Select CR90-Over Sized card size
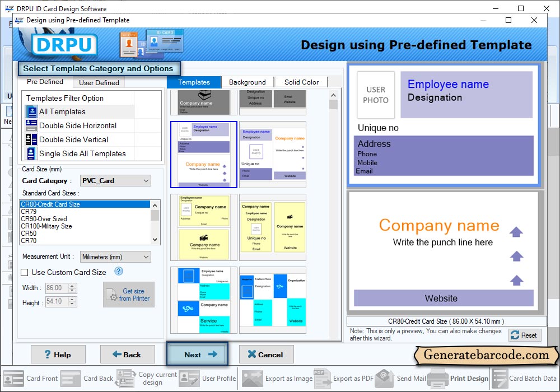This screenshot has width=560, height=392. [85, 219]
